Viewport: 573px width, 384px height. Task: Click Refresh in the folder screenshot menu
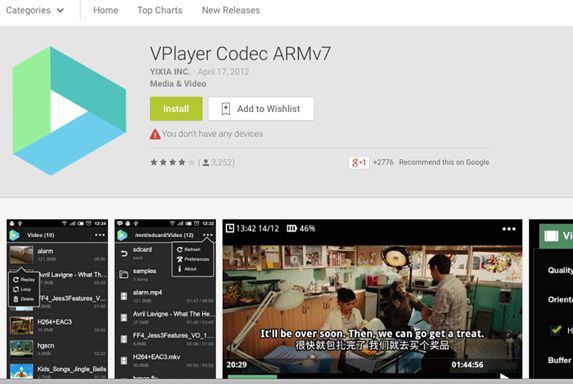[189, 250]
